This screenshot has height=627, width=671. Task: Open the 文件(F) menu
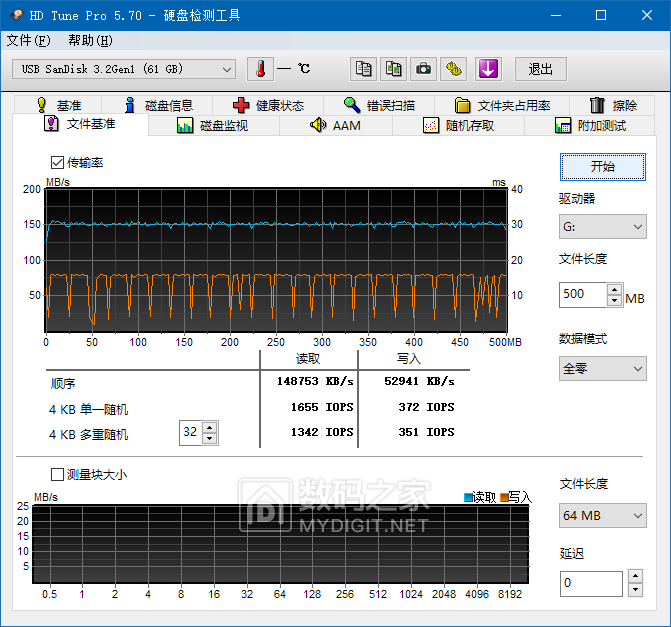pyautogui.click(x=28, y=41)
